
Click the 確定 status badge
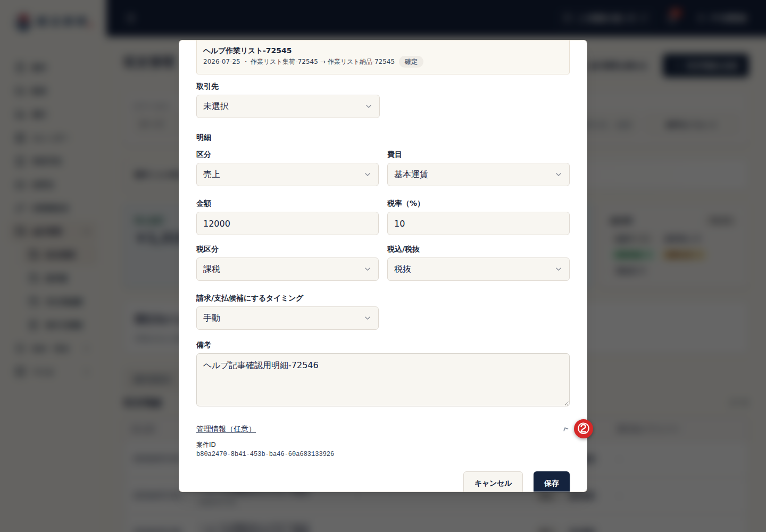point(411,62)
